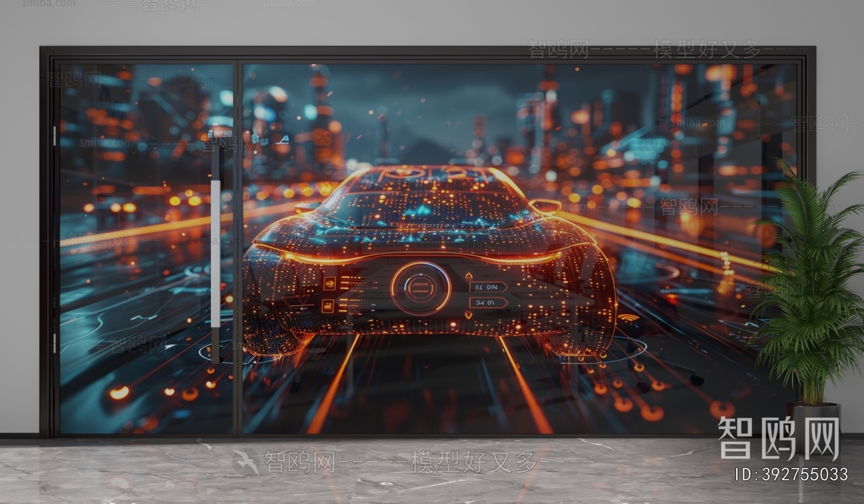The width and height of the screenshot is (864, 504).
Task: Click the ID:392755033 text
Action: tap(791, 474)
